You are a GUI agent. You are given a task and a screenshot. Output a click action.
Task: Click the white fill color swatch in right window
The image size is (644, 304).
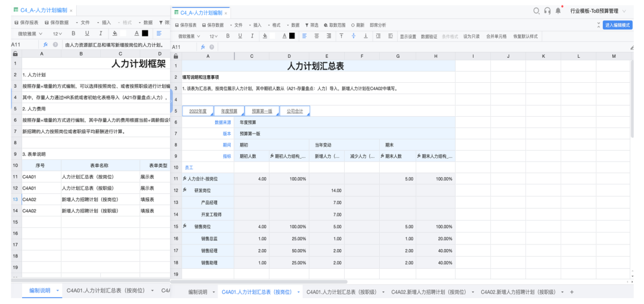point(274,36)
